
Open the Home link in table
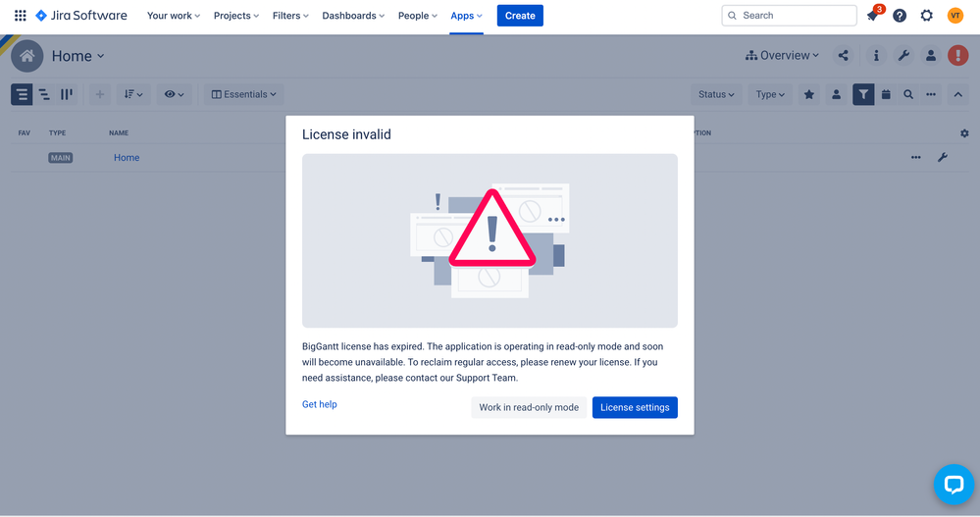[x=127, y=158]
